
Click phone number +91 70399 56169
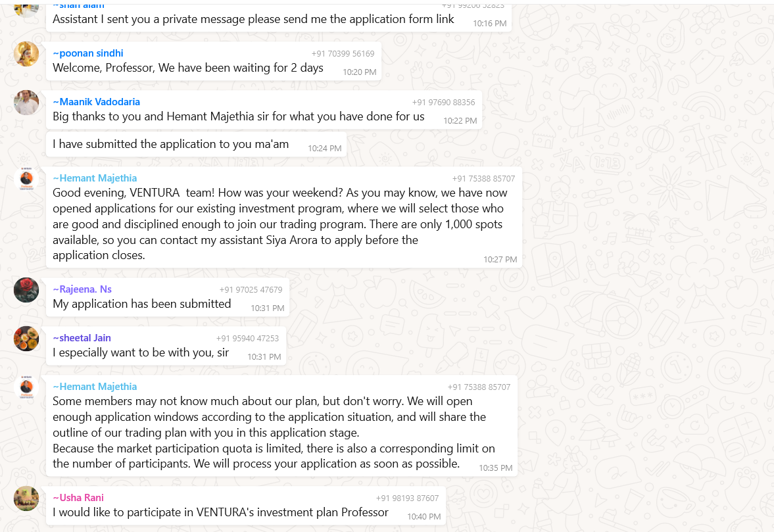(x=343, y=54)
